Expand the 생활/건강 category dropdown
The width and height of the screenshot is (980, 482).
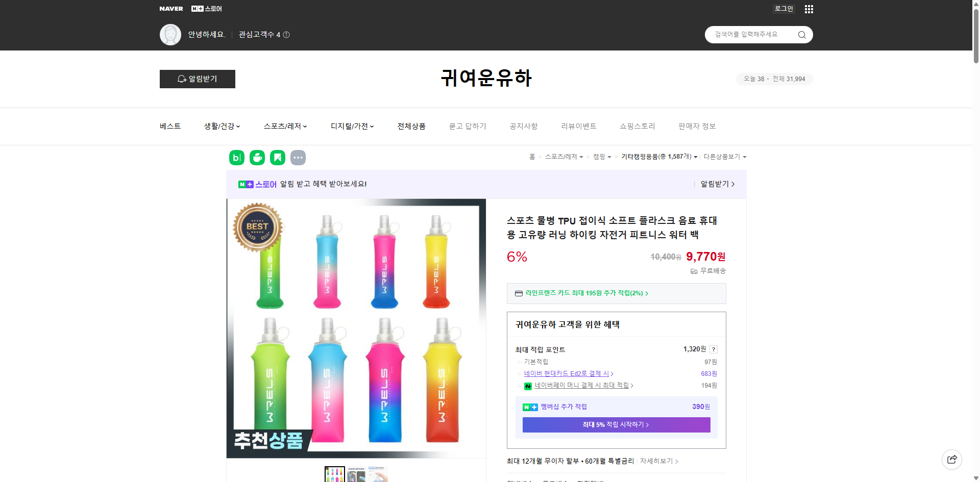click(222, 126)
